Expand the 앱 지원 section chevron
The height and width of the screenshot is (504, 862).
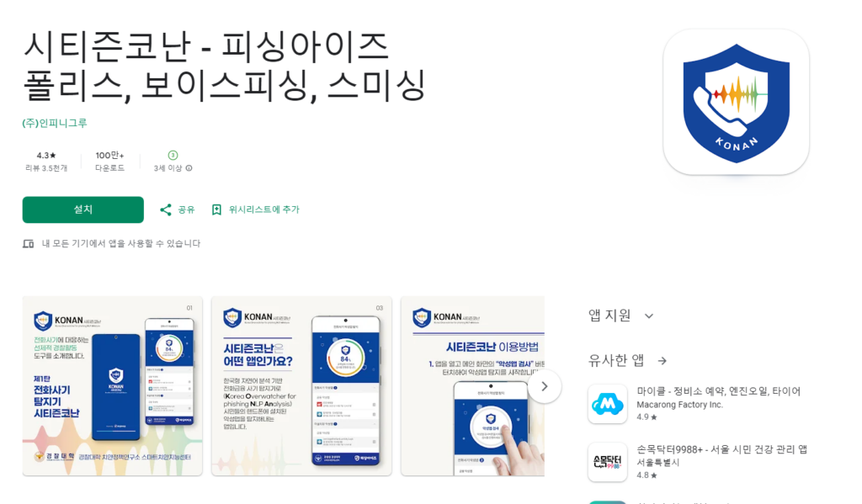point(649,316)
